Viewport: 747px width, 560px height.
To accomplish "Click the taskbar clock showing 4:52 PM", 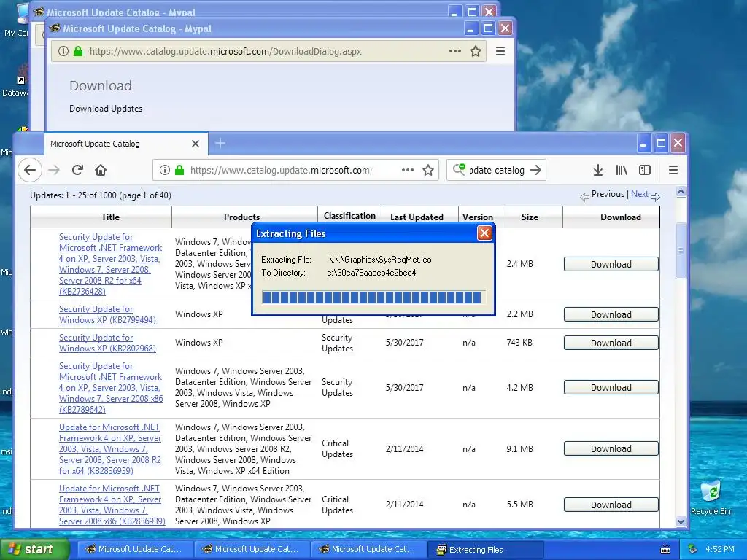I will point(720,549).
